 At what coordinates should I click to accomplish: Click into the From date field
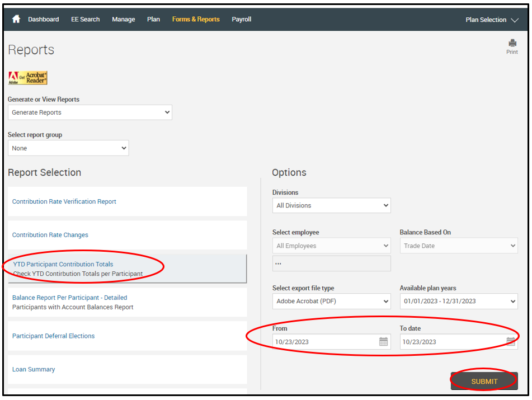[x=324, y=342]
